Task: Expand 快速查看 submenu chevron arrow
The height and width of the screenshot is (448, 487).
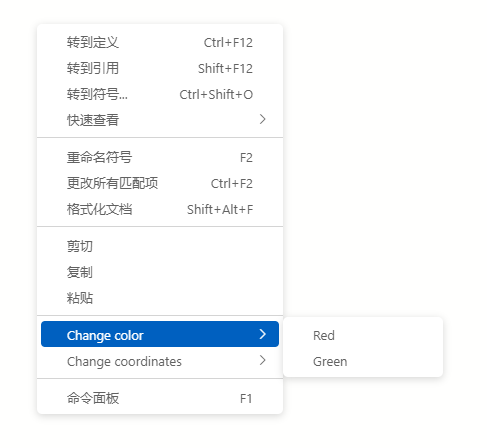Action: point(263,119)
